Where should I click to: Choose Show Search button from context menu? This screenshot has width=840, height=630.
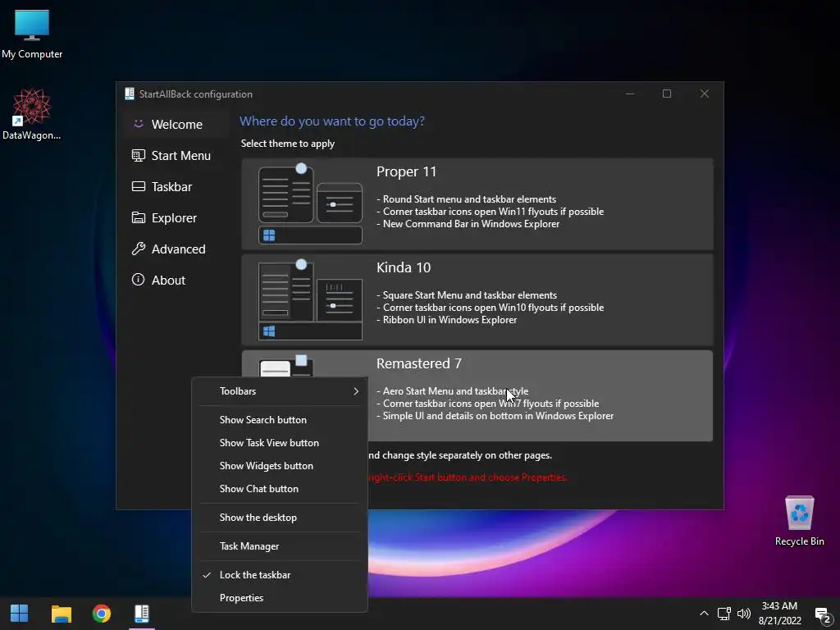(280, 419)
